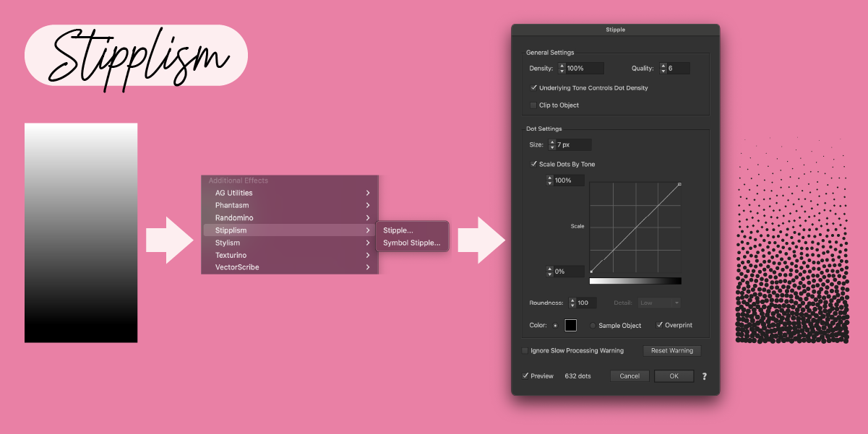Expand AG Utilities submenu chevron
Screen dimensions: 868x434
[368, 193]
